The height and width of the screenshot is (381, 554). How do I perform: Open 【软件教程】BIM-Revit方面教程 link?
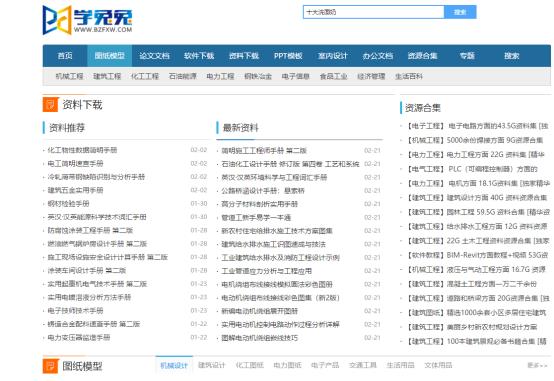point(477,255)
